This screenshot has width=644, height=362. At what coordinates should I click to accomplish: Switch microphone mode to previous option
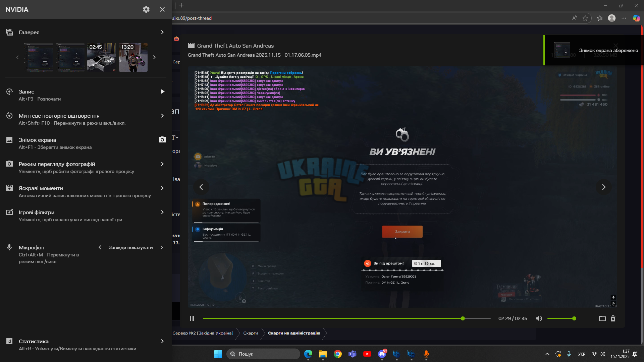click(x=100, y=247)
